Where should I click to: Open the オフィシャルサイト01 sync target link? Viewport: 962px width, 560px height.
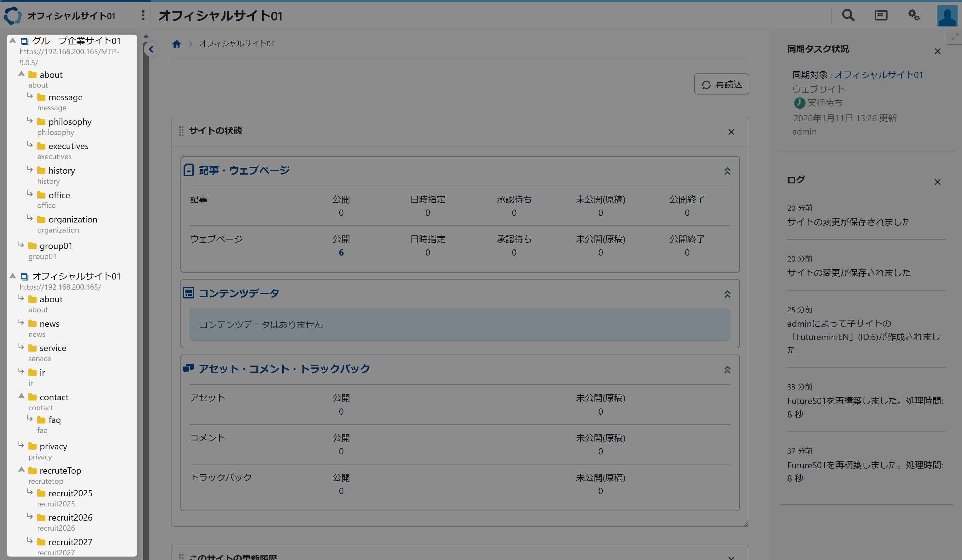[x=878, y=75]
